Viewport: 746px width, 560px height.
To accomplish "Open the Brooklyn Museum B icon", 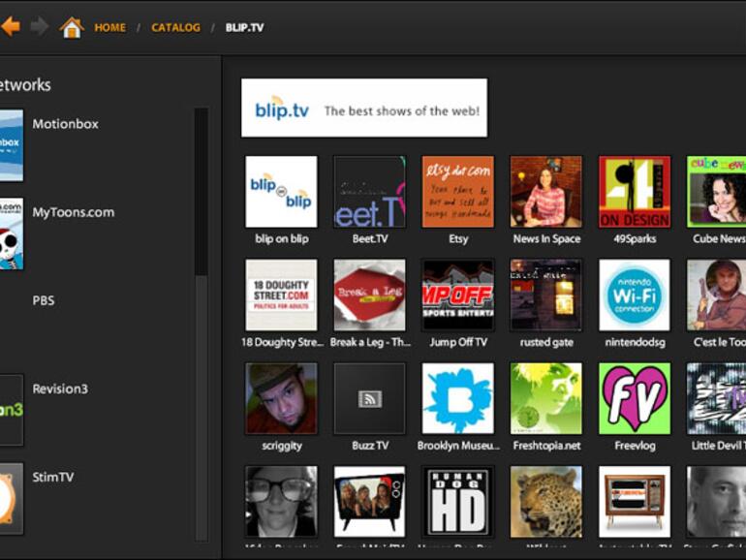I will click(458, 399).
